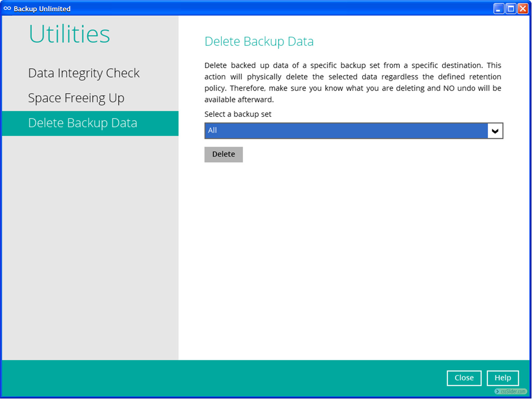Switch to the Space Freeing Up utility
Image resolution: width=532 pixels, height=399 pixels.
(76, 98)
